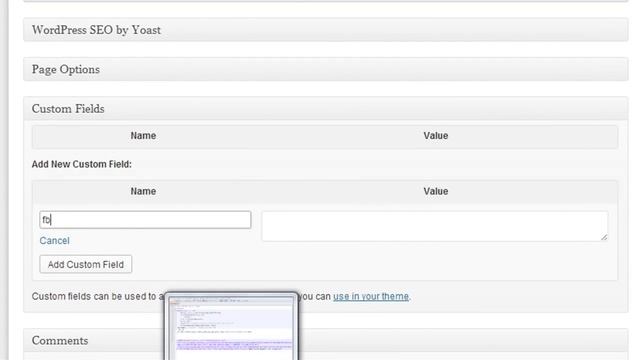
Task: Click the Value header in the Add New table
Action: coord(436,191)
